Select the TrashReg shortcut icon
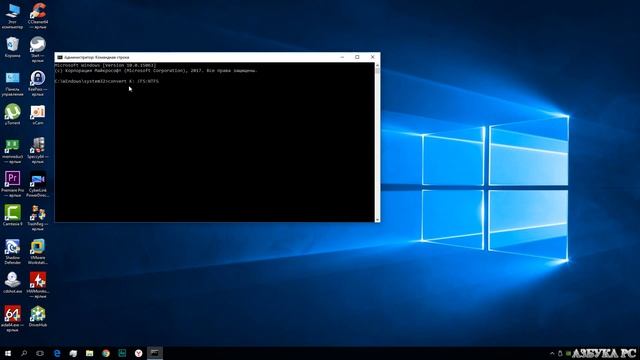The width and height of the screenshot is (640, 360). click(x=38, y=218)
